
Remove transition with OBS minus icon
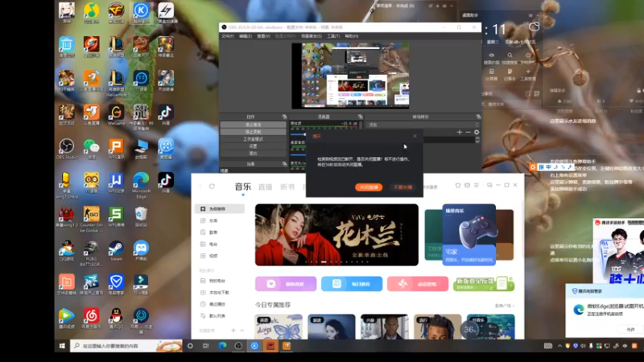(468, 132)
